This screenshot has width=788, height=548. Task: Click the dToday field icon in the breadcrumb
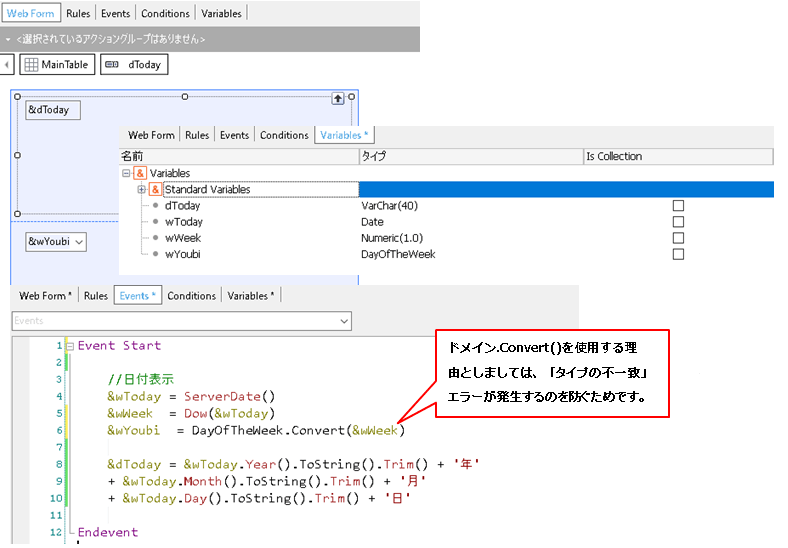pos(112,64)
